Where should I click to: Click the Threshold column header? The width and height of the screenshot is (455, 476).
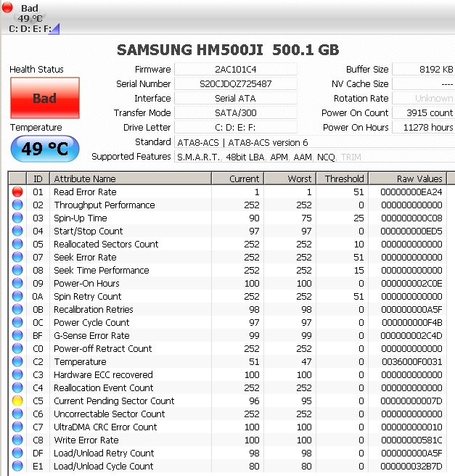coord(343,178)
